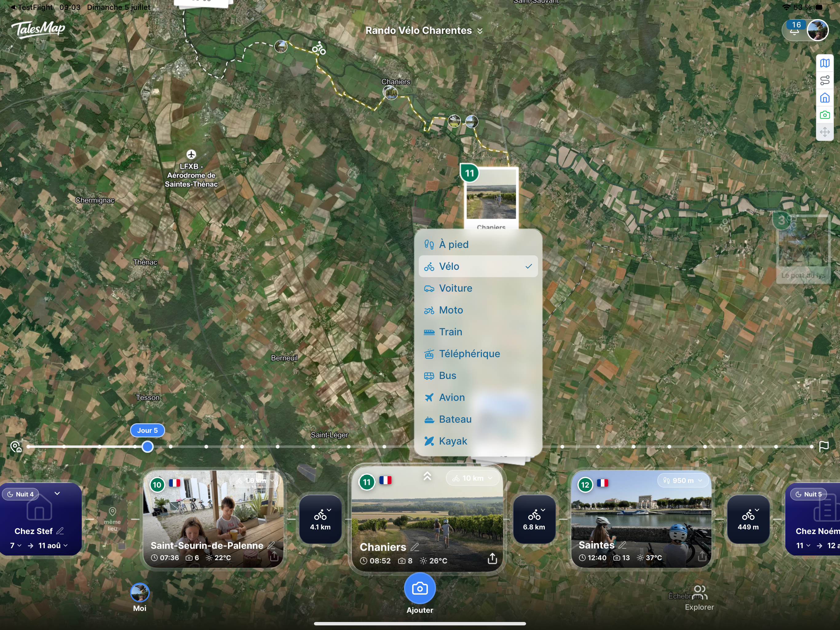This screenshot has width=840, height=630.
Task: Open the 6.8 km segment transport dropdown
Action: coord(534,519)
